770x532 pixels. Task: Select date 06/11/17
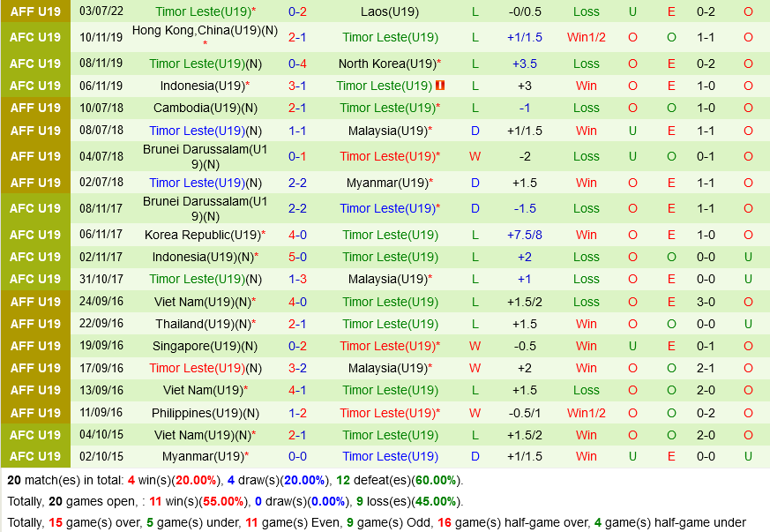[101, 235]
